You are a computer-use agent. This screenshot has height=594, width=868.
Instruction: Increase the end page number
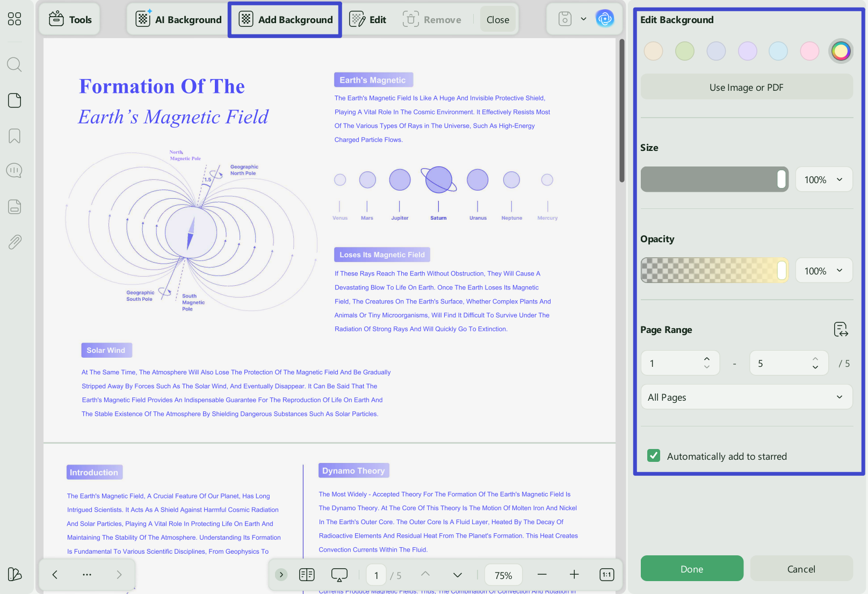815,359
